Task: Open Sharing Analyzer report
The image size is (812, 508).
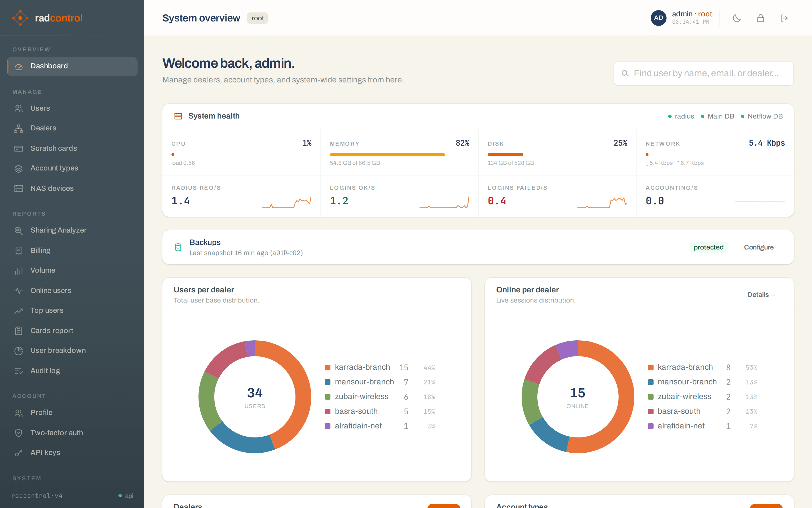Action: 72,230
